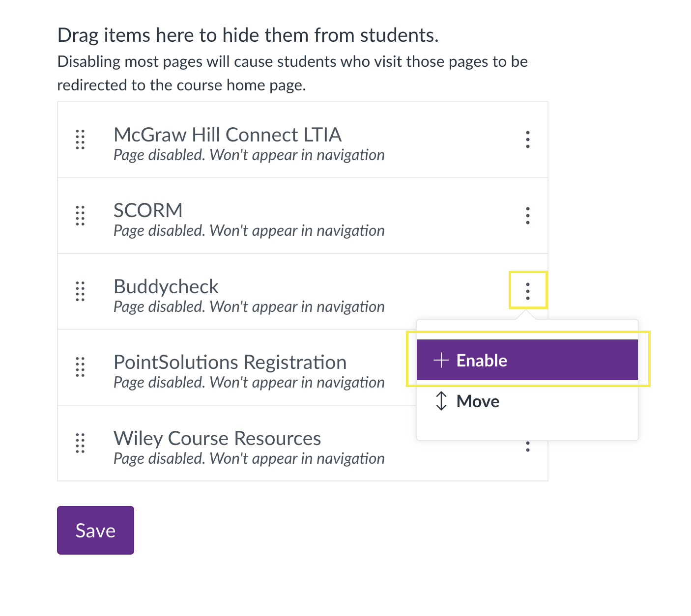Click the PointSolutions Registration item name
The height and width of the screenshot is (616, 691).
pyautogui.click(x=230, y=362)
